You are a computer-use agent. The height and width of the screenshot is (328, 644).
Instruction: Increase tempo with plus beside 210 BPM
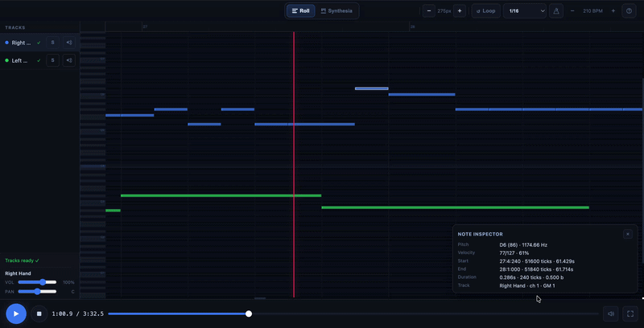coord(613,11)
